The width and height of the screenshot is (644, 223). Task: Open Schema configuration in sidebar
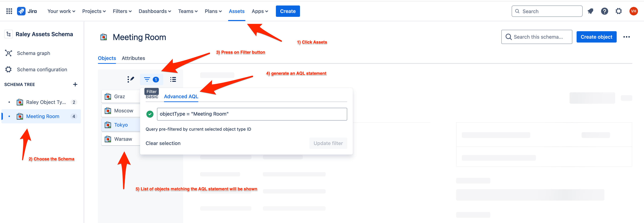pos(42,69)
